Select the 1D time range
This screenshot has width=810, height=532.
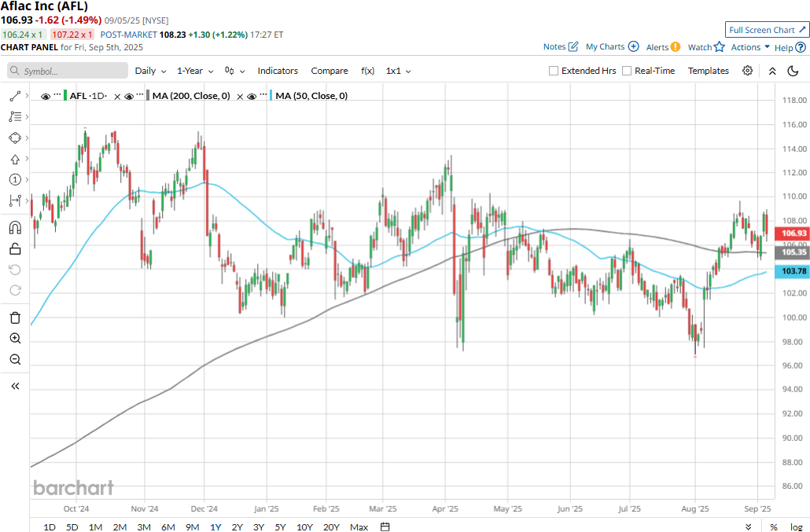pos(49,526)
